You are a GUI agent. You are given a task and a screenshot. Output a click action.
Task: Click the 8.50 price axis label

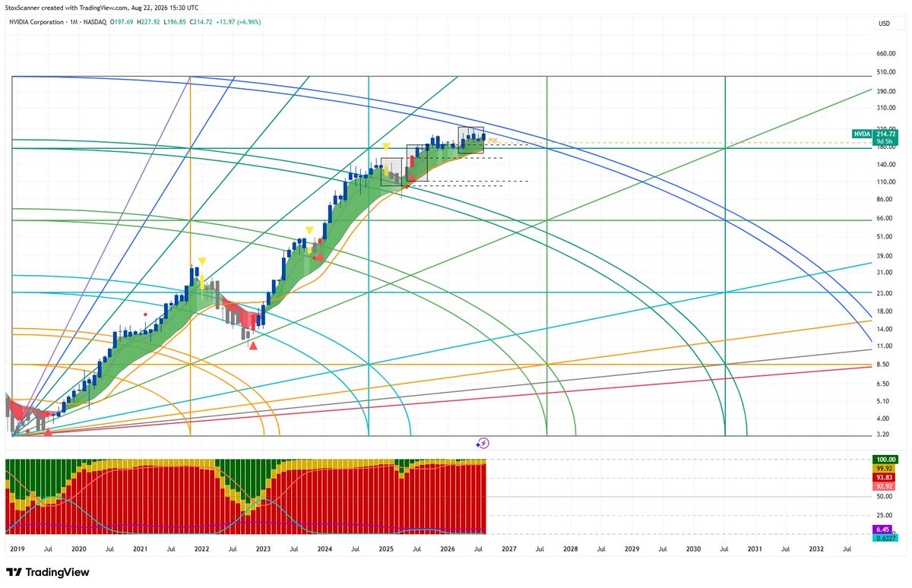pyautogui.click(x=883, y=365)
